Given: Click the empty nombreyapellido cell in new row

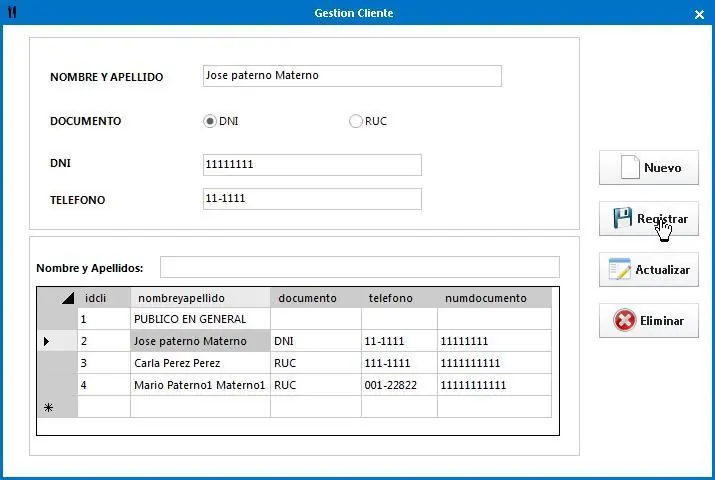Looking at the screenshot, I should pyautogui.click(x=200, y=407).
